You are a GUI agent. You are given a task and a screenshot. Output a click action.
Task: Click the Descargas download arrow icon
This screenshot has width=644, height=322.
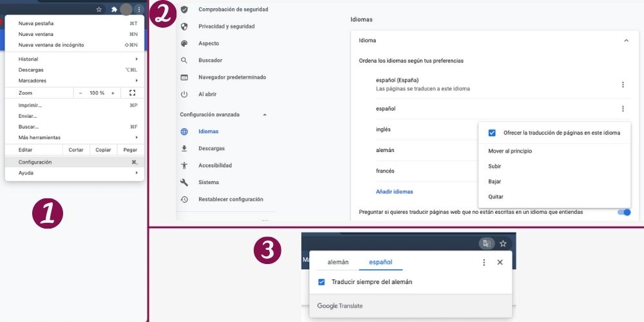[x=184, y=148]
